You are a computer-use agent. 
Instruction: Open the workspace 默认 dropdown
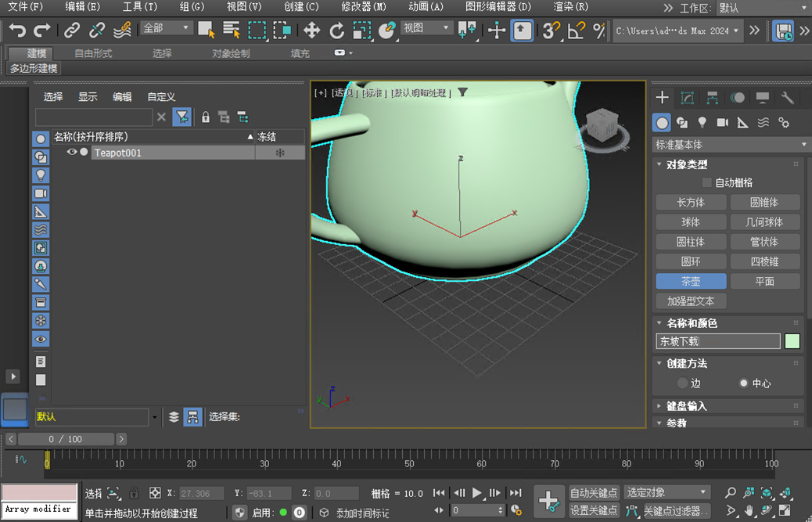(763, 9)
